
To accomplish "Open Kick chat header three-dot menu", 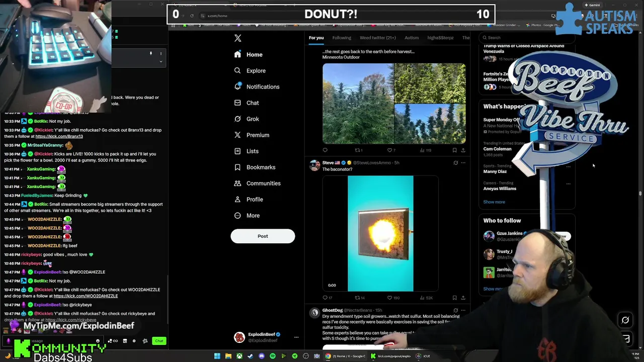I will click(x=161, y=53).
